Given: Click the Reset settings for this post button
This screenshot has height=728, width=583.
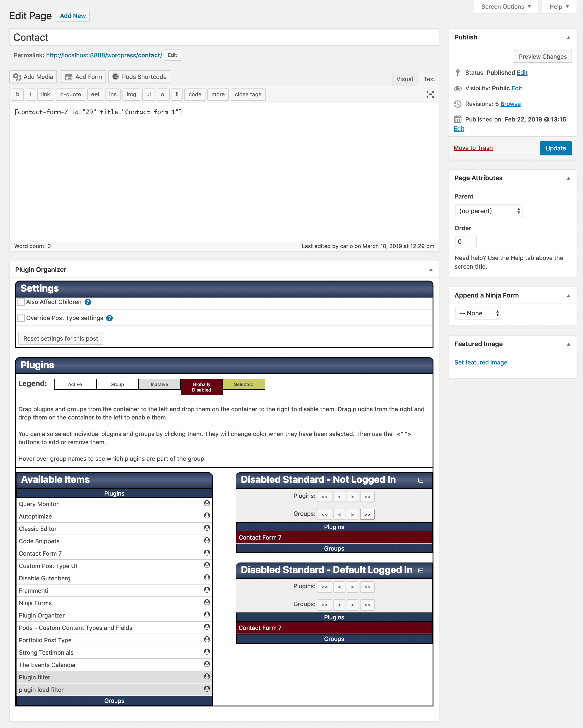Looking at the screenshot, I should pyautogui.click(x=60, y=338).
